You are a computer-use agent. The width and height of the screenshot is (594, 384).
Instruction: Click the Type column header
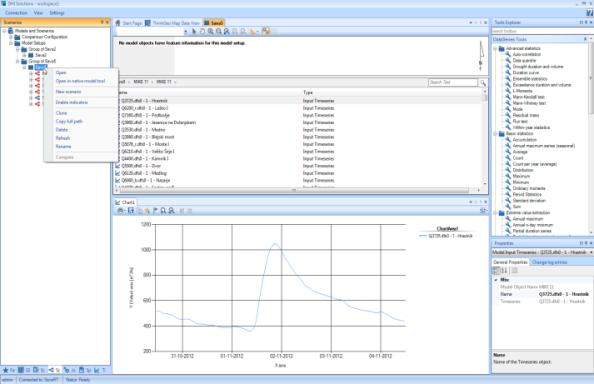click(x=392, y=92)
